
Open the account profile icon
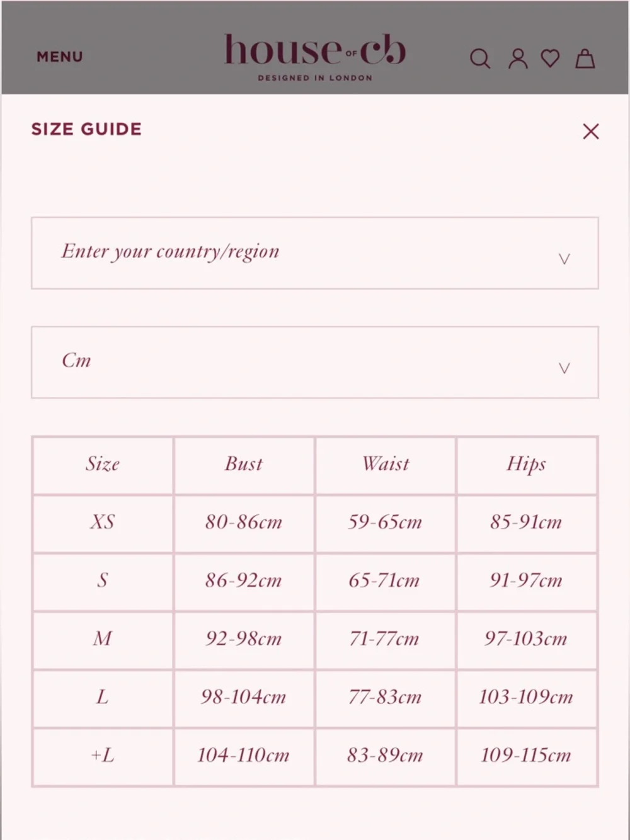pyautogui.click(x=518, y=59)
